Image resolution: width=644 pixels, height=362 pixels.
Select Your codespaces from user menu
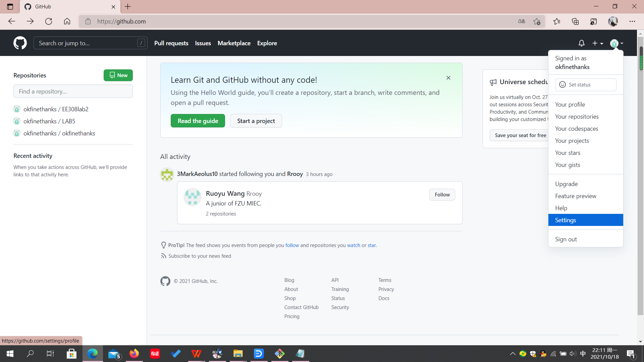(586, 129)
